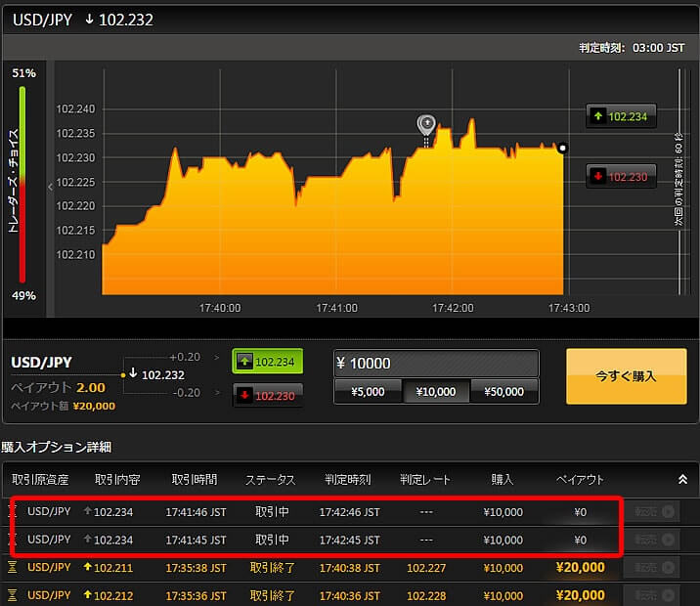Collapse the purchased options details panel
Image resolution: width=700 pixels, height=606 pixels.
point(682,480)
